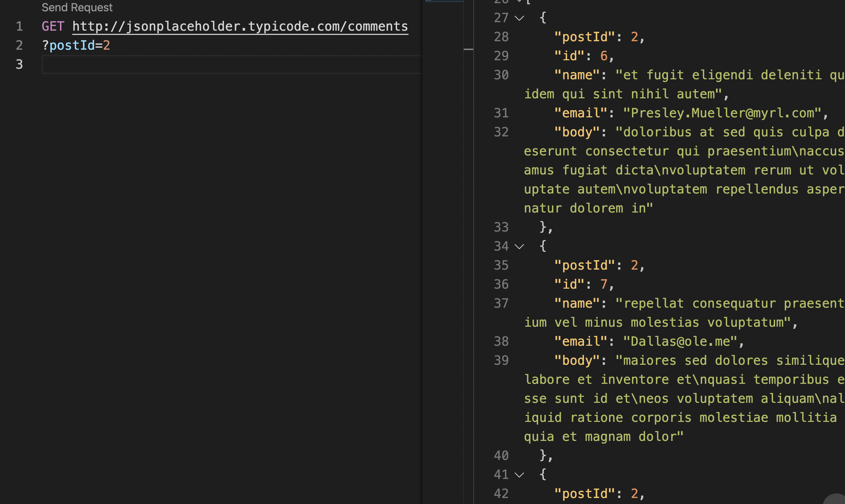The width and height of the screenshot is (845, 504).
Task: Collapse the JSON object at line 41
Action: [519, 475]
